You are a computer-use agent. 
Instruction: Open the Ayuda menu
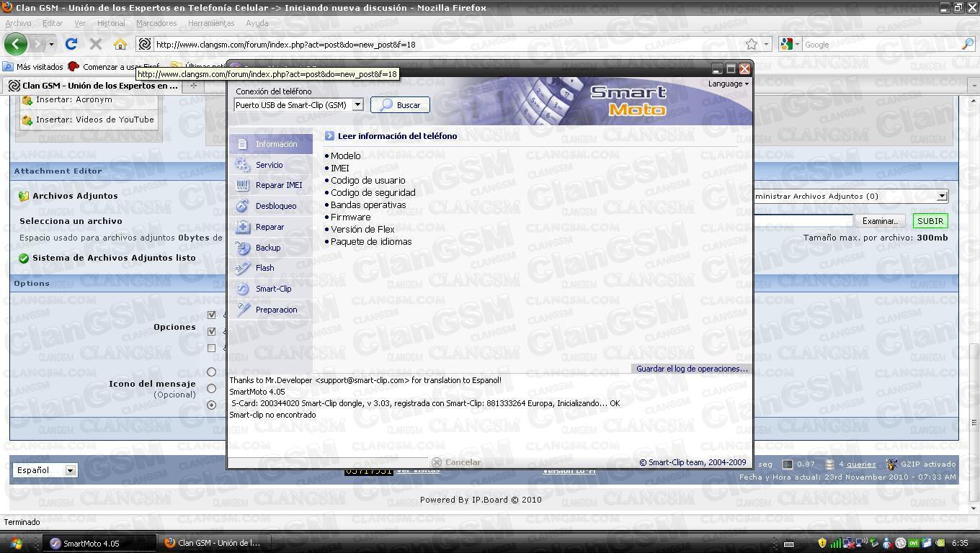[257, 23]
